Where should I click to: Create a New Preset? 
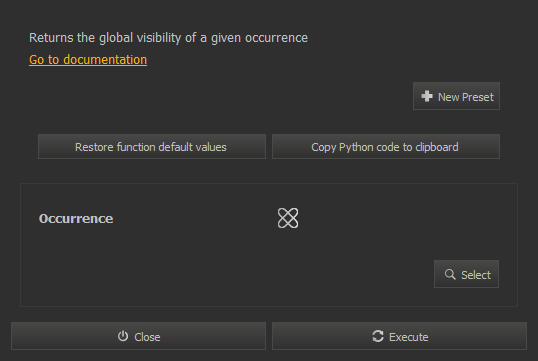coord(456,96)
